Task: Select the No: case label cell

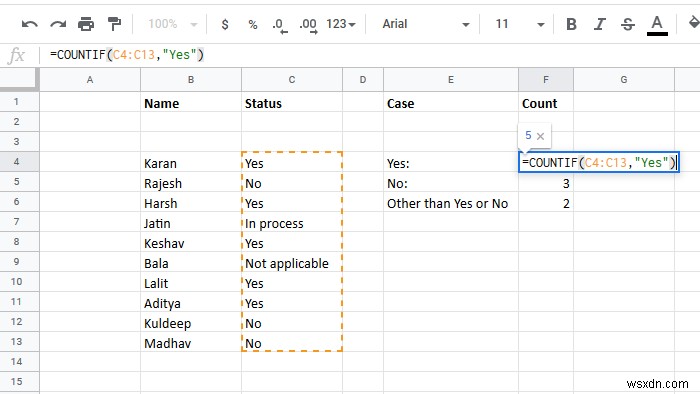Action: (451, 182)
